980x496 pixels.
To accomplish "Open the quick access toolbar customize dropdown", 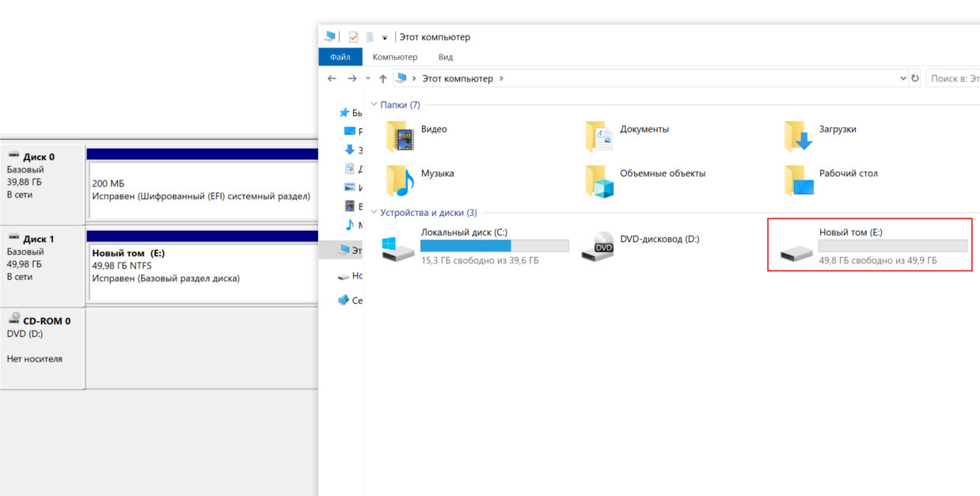I will coord(385,38).
